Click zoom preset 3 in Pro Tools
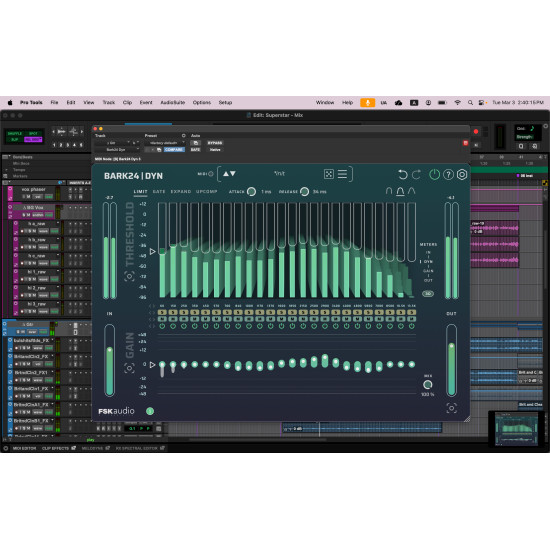 point(68,145)
